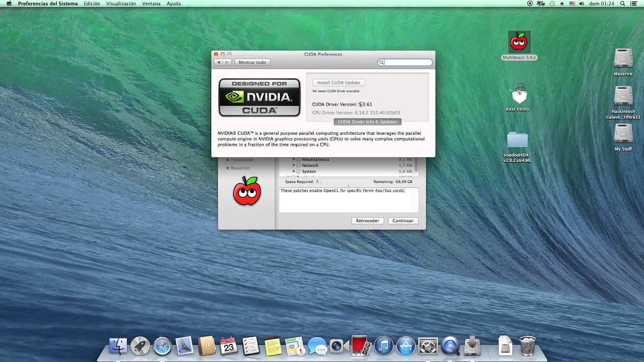Open QuickTime Player icon in dock

tap(450, 345)
